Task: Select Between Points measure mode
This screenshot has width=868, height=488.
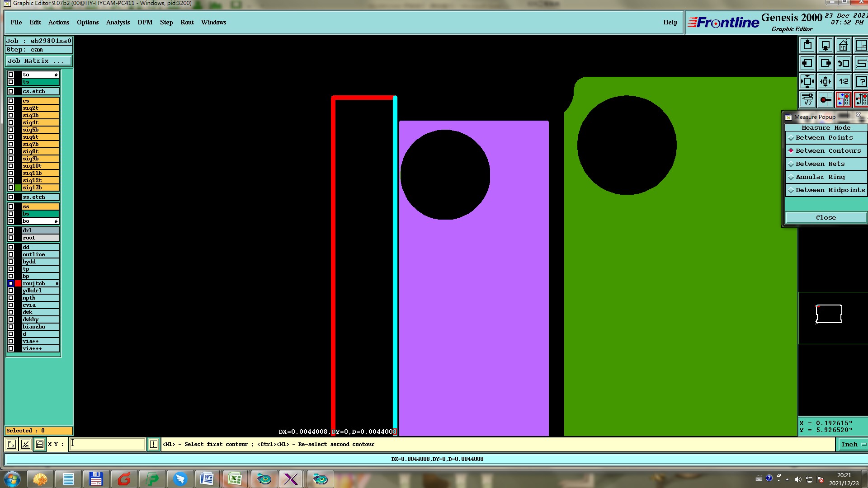Action: (824, 138)
